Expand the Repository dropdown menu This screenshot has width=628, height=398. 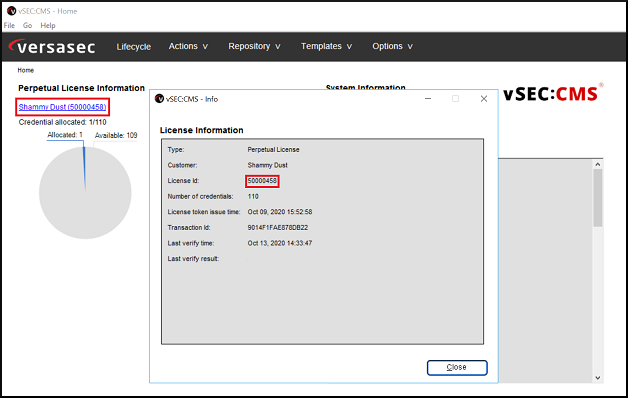[254, 46]
